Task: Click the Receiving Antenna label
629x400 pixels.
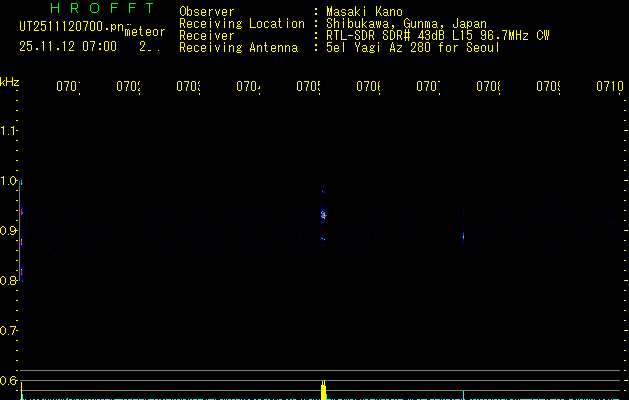Action: [x=239, y=48]
